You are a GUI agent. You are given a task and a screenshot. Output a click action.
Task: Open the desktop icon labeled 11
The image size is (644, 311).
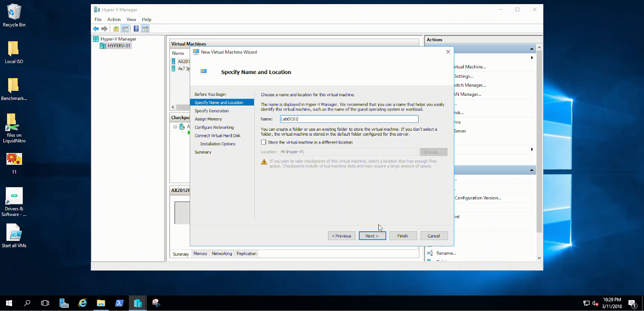click(x=14, y=163)
